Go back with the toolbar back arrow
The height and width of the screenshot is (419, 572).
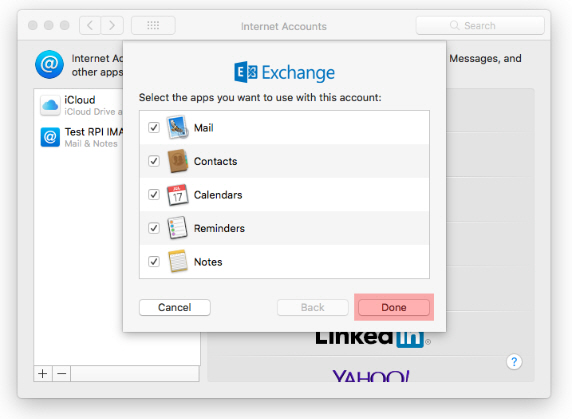coord(90,26)
